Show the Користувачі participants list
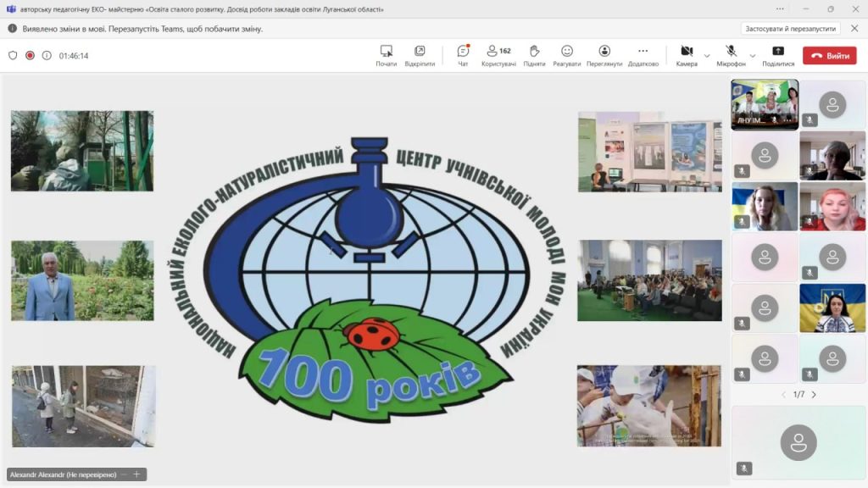The image size is (868, 488). click(498, 55)
